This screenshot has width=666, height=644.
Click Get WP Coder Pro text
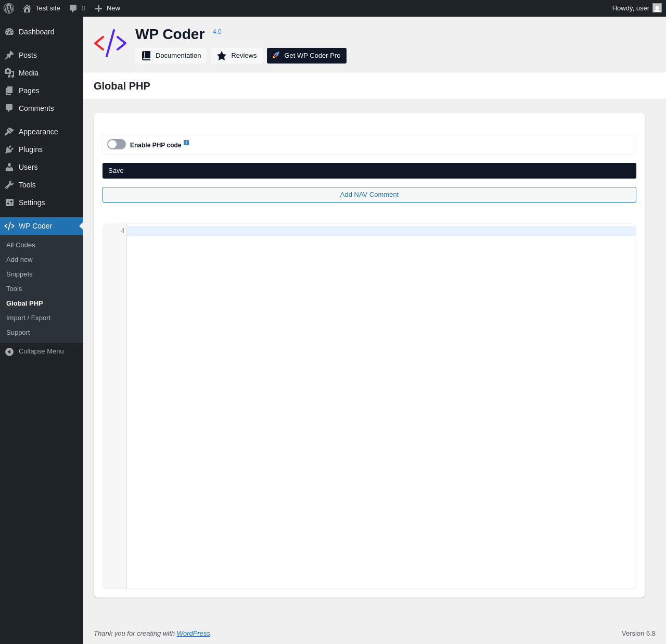click(312, 56)
